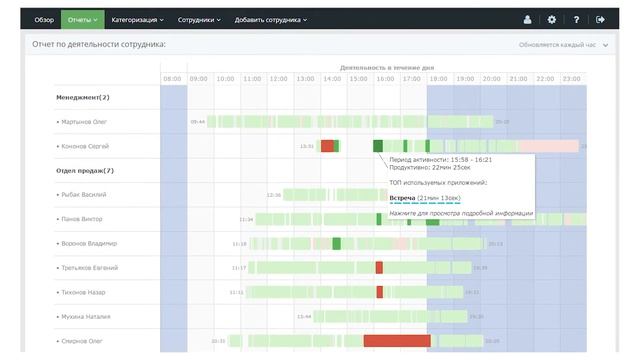Click pink inactive block in Кононов Сергей row
The height and width of the screenshot is (360, 640).
click(x=549, y=146)
